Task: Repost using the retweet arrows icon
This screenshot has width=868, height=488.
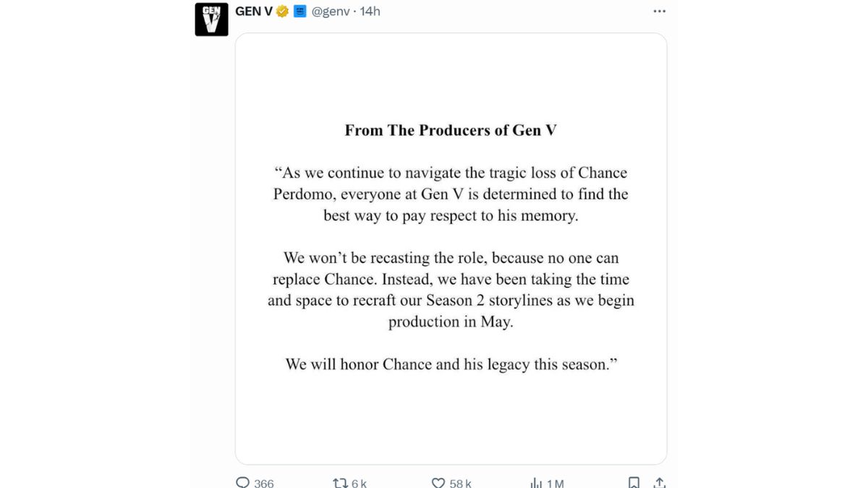Action: 341,481
